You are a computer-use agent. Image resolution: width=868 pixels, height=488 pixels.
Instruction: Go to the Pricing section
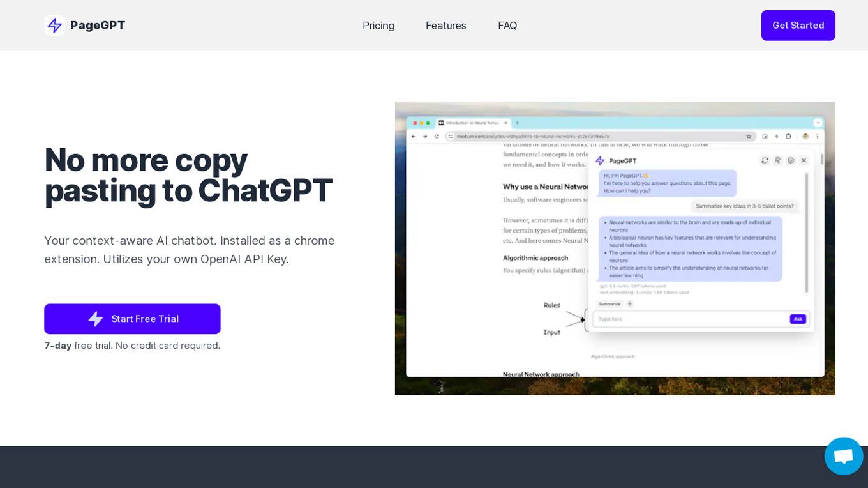(378, 26)
